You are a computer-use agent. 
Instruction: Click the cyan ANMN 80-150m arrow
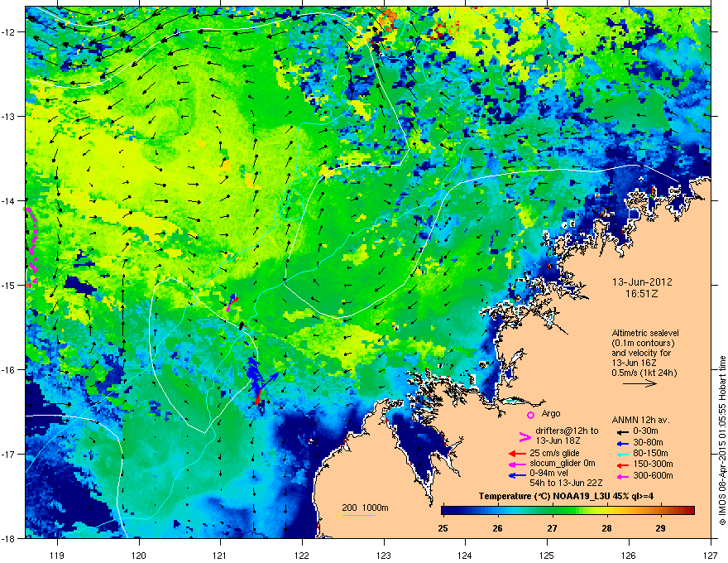click(x=622, y=454)
